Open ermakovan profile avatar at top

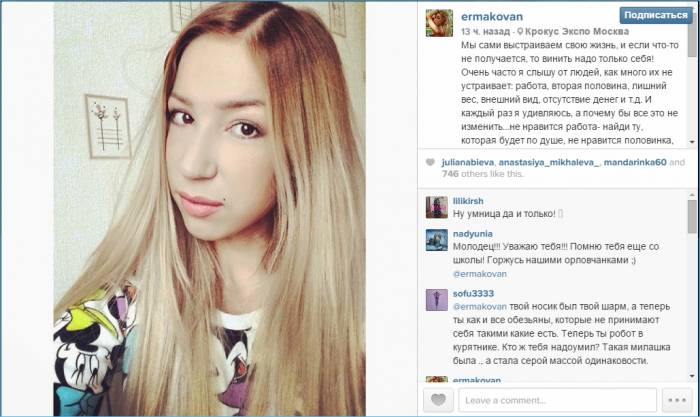pos(439,23)
